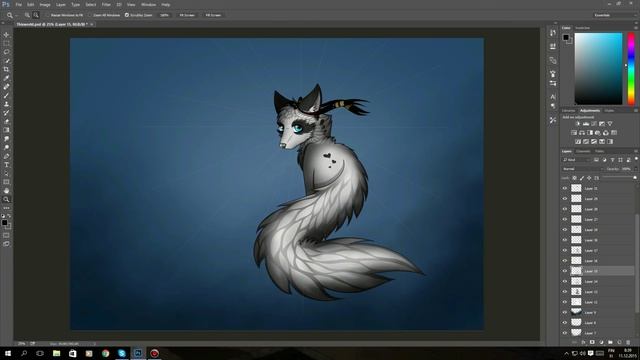Viewport: 640px width, 360px height.
Task: Click the Fill Screen button
Action: pos(213,15)
